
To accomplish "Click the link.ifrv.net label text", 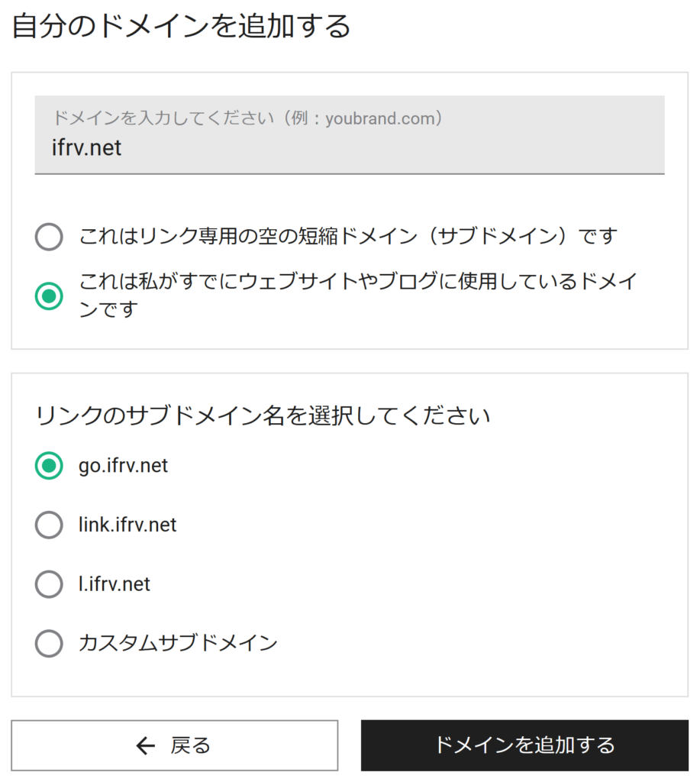I will [x=127, y=525].
